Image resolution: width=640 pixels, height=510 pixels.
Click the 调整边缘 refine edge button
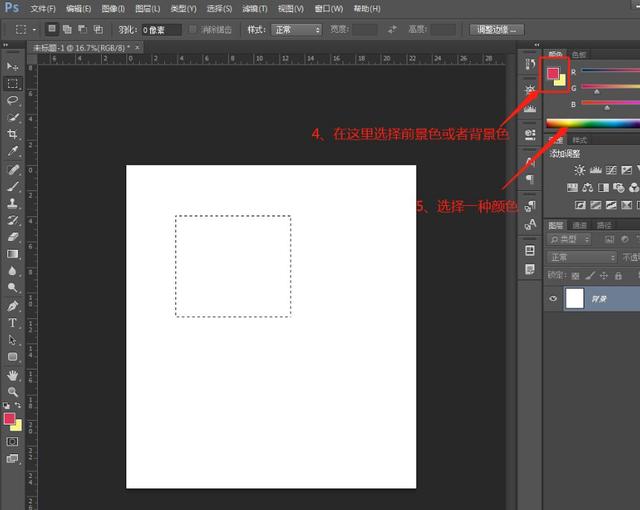(x=497, y=29)
